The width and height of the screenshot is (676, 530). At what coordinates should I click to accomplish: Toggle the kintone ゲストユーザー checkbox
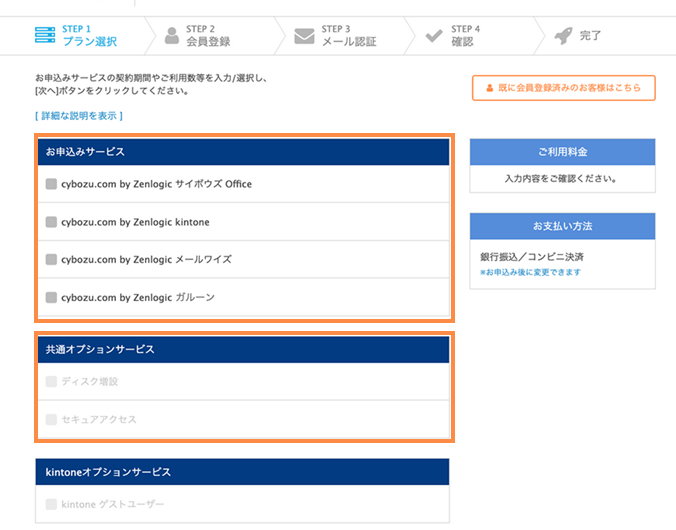51,505
